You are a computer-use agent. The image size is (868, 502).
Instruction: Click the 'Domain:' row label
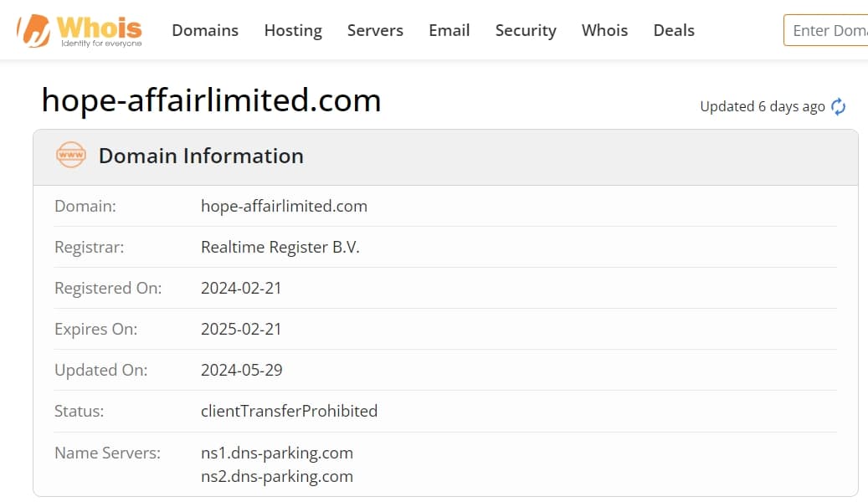[x=85, y=206]
